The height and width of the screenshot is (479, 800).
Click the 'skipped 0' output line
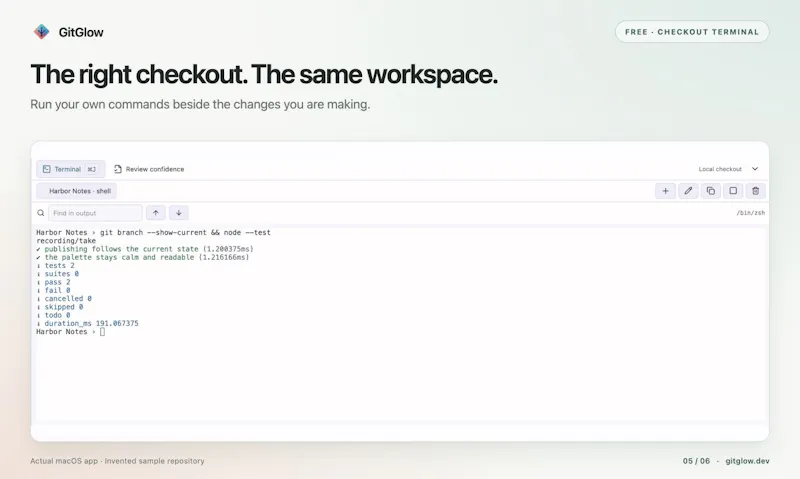tap(60, 307)
